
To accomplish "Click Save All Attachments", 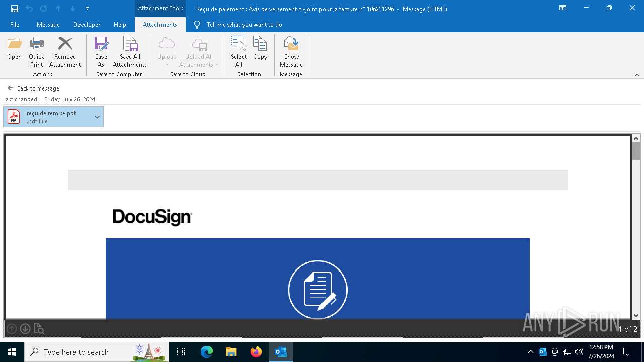I will [130, 52].
